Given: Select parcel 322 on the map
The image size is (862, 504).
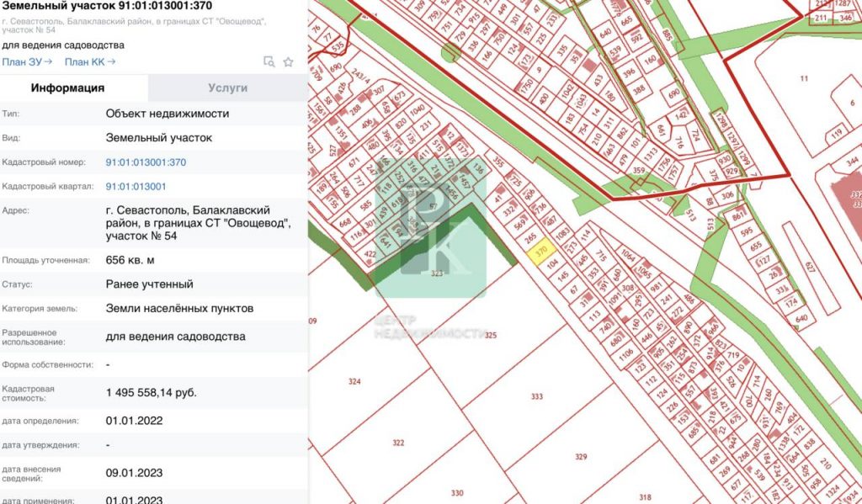Looking at the screenshot, I should tap(398, 443).
